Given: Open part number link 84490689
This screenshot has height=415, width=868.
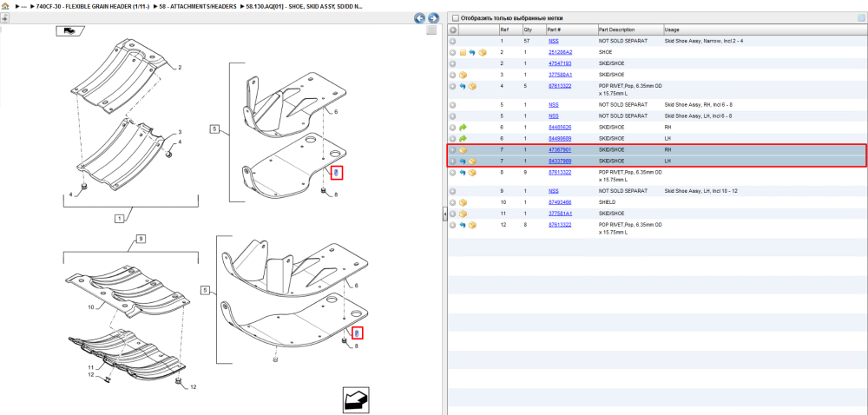Looking at the screenshot, I should click(560, 138).
